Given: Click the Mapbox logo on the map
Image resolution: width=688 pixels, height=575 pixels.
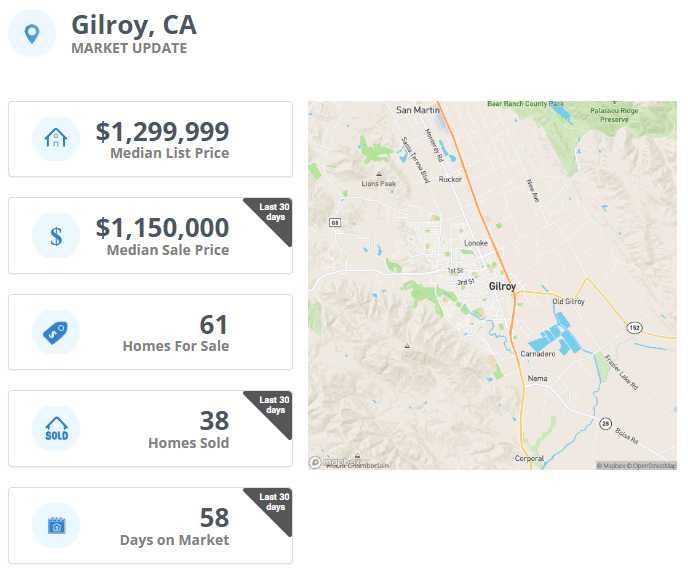Looking at the screenshot, I should [x=335, y=462].
